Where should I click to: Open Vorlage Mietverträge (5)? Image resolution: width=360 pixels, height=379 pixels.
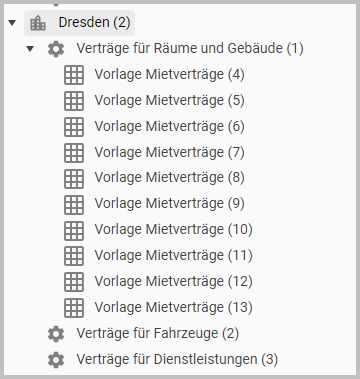169,100
